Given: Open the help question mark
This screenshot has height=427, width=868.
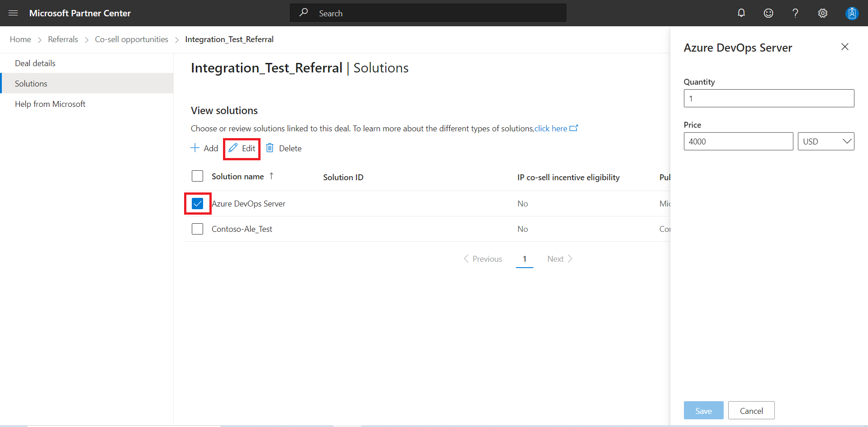Looking at the screenshot, I should [x=795, y=13].
